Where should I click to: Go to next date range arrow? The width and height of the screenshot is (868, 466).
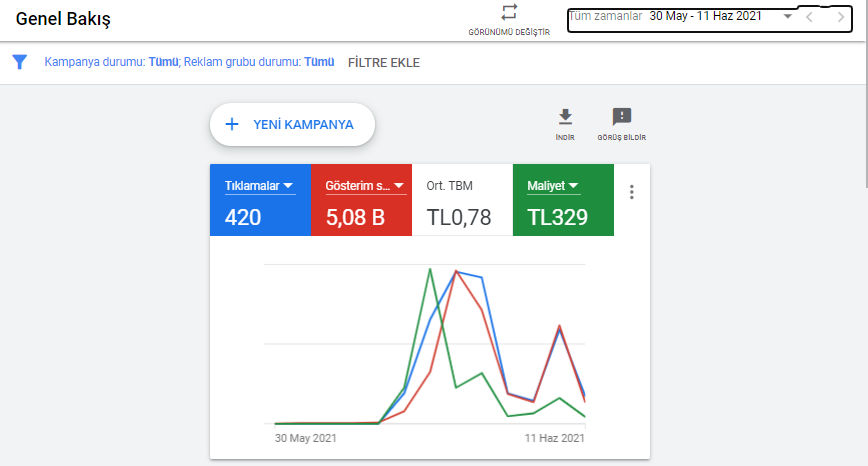click(841, 17)
